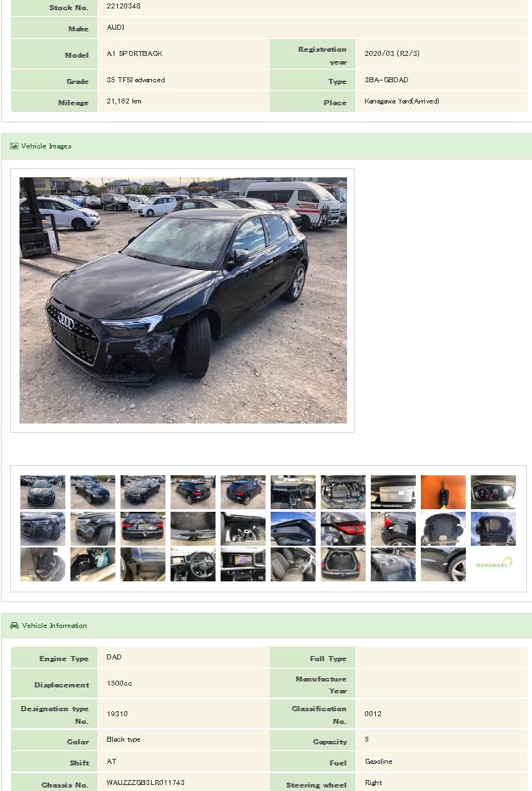This screenshot has width=532, height=791.
Task: Open the identification plate label thumbnail
Action: pyautogui.click(x=393, y=492)
